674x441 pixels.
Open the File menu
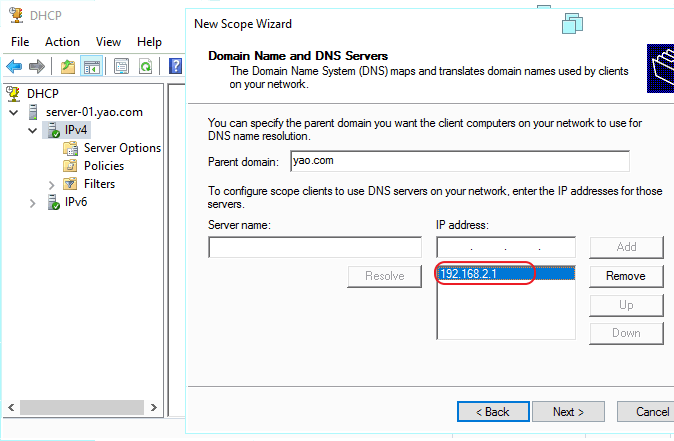coord(20,42)
